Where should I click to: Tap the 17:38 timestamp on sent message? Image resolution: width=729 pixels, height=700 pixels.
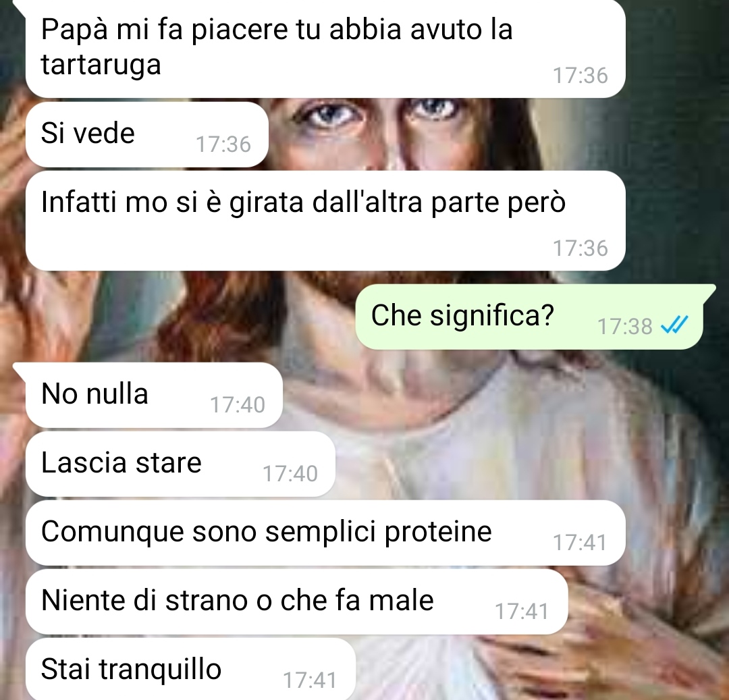tap(624, 326)
